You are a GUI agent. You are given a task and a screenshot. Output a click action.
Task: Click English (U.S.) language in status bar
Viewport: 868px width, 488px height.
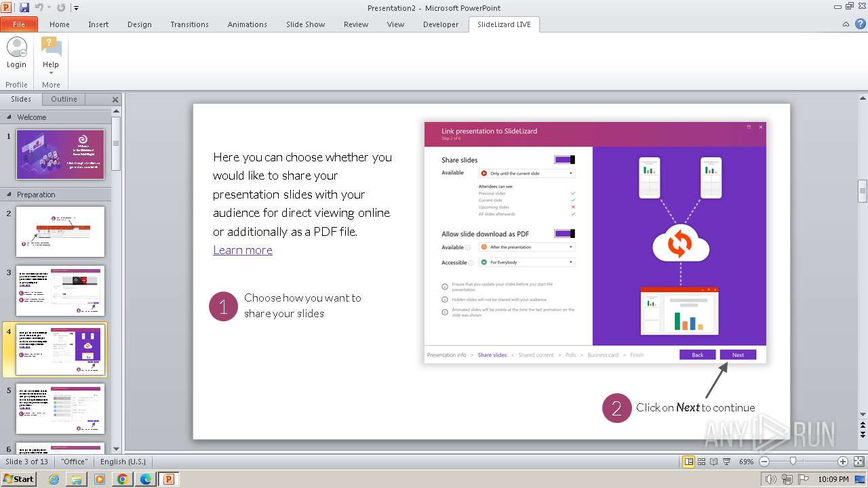[123, 462]
